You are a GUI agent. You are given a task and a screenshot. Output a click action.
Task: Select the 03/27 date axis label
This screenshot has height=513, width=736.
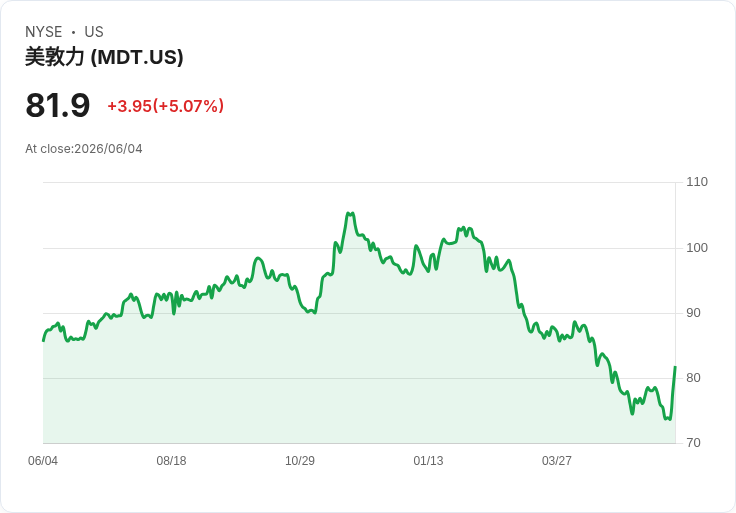point(557,461)
